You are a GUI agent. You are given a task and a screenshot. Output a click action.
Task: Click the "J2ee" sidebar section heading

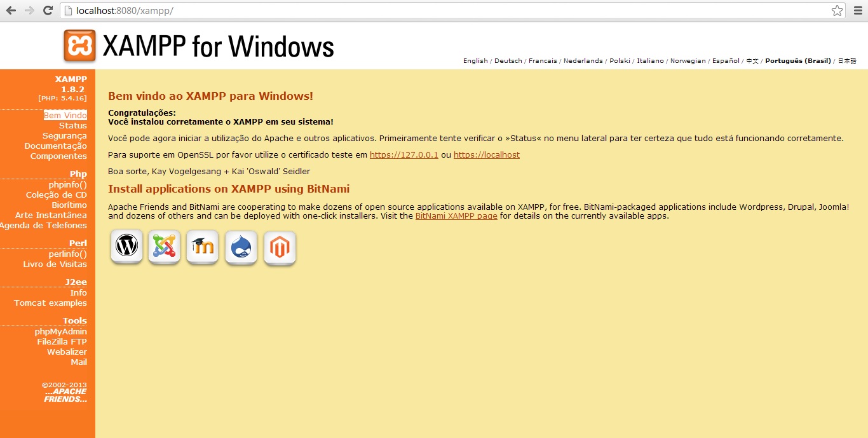pyautogui.click(x=76, y=282)
